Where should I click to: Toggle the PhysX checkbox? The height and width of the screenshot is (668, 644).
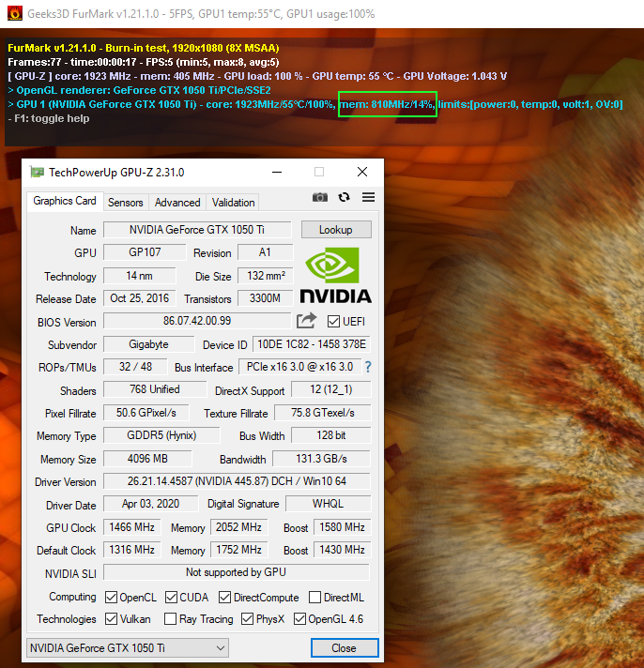pos(247,618)
